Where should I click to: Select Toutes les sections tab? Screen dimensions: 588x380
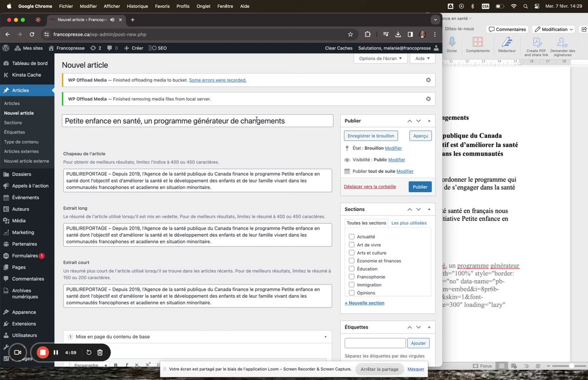point(367,223)
